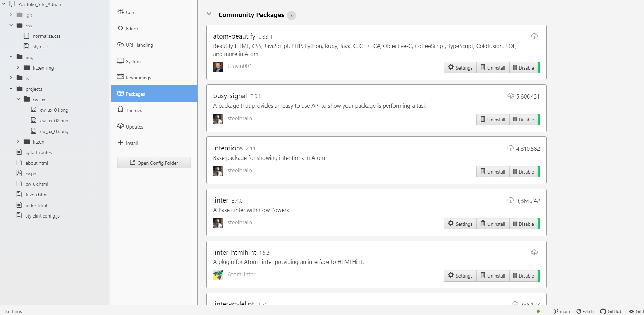Disable the linter 3.4.0 package

[x=524, y=224]
